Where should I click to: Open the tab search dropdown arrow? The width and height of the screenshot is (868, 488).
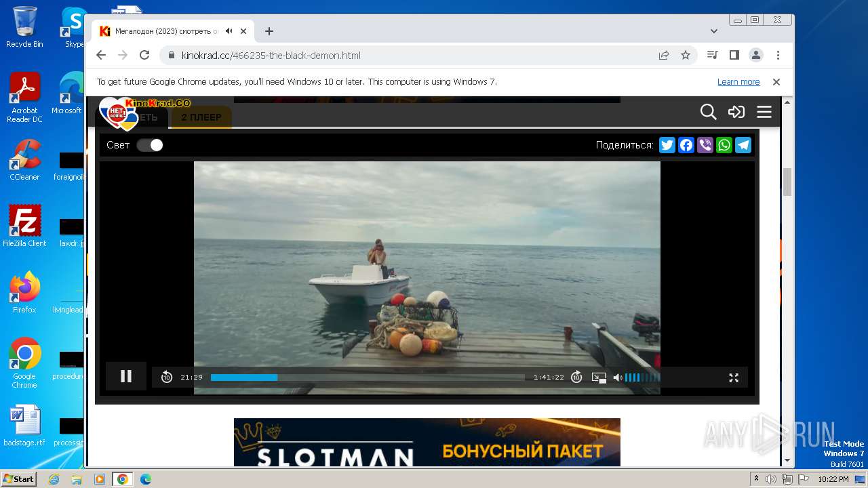coord(714,31)
